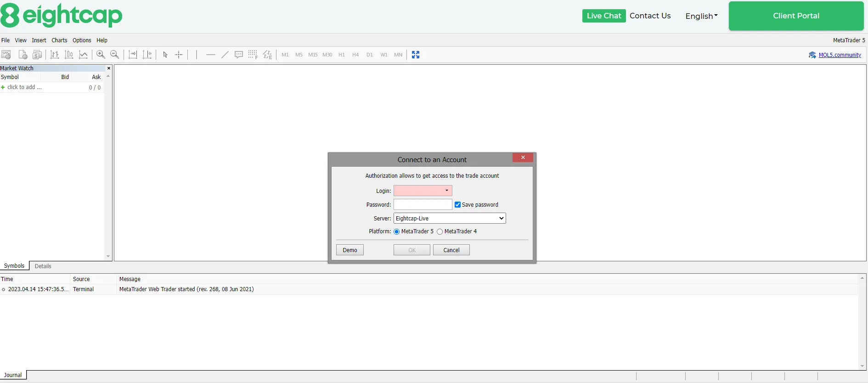
Task: Set timeframe to M1
Action: pos(285,55)
